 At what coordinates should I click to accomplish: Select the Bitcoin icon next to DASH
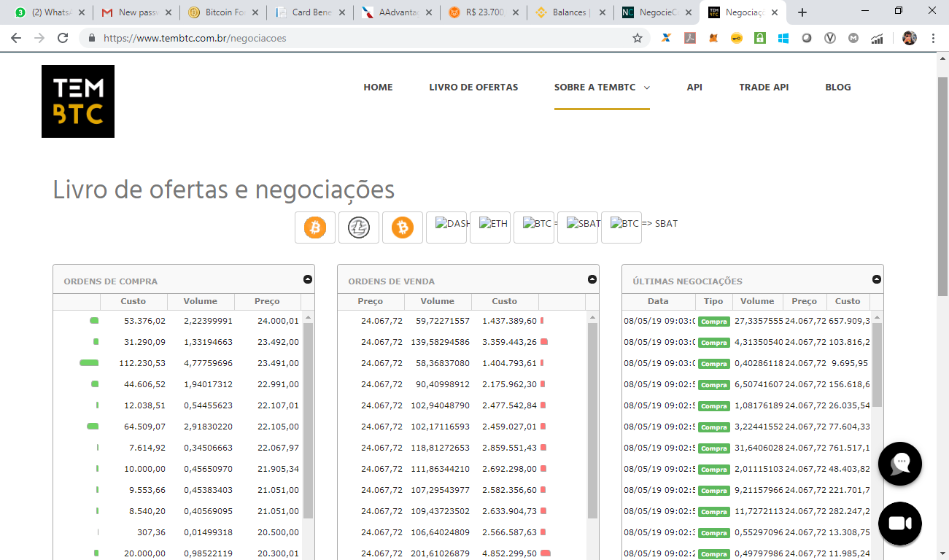[403, 227]
